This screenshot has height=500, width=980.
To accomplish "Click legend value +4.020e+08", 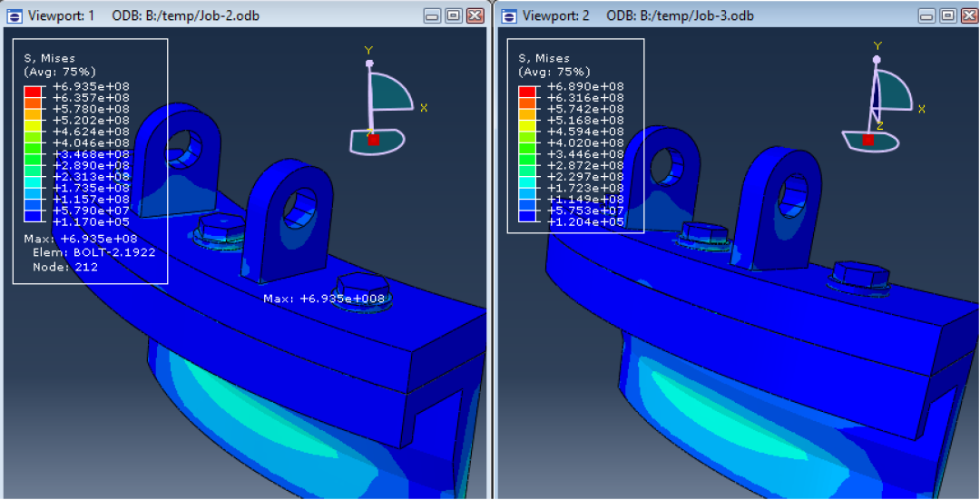I will coord(585,142).
